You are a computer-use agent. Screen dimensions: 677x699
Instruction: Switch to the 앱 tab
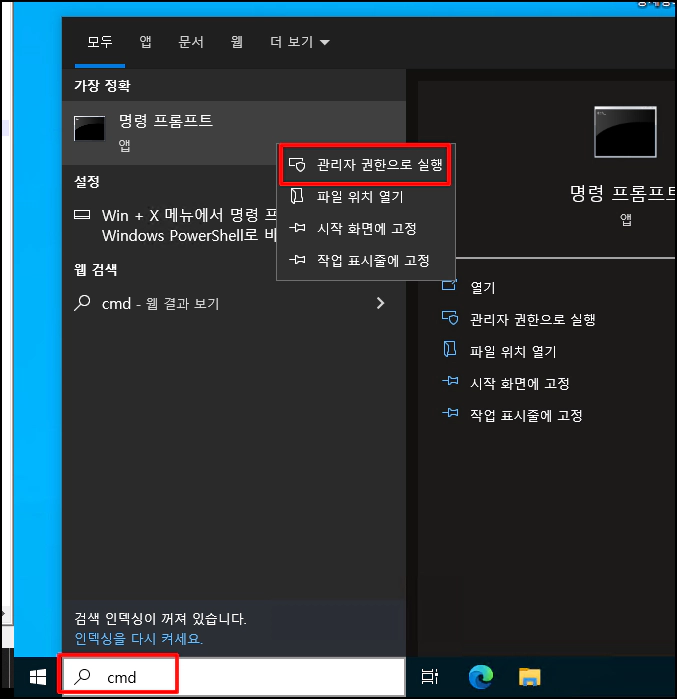click(x=145, y=42)
